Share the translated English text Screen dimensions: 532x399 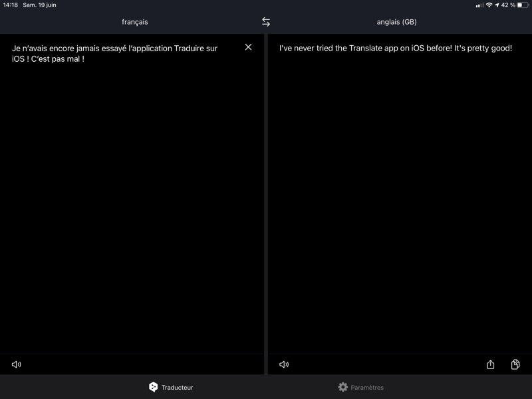pos(491,364)
